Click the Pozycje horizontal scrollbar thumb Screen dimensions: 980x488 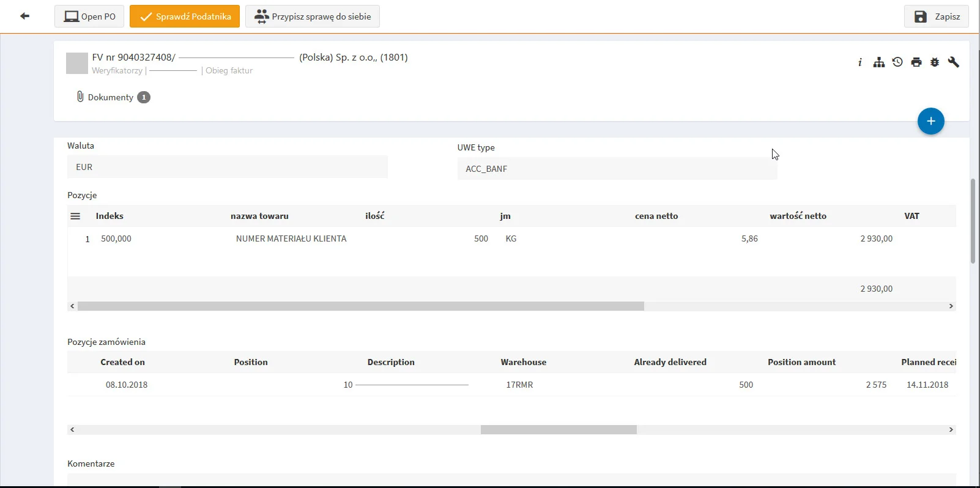[361, 306]
